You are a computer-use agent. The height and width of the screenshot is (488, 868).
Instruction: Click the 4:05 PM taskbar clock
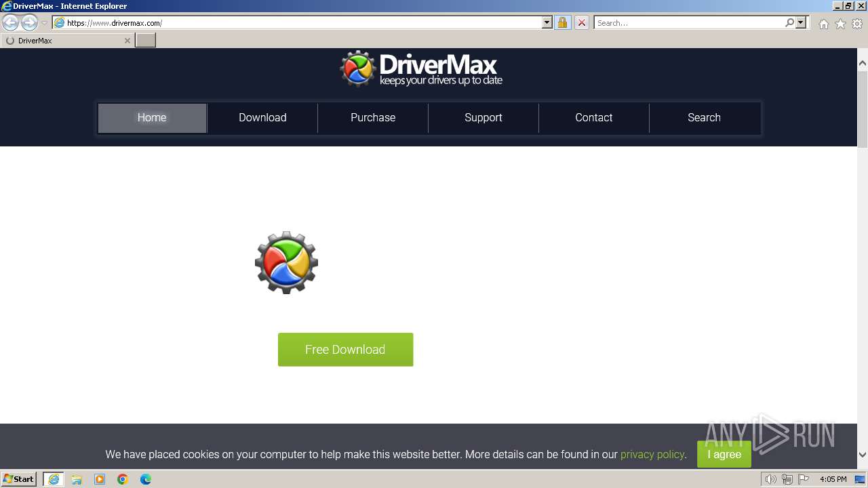(833, 479)
